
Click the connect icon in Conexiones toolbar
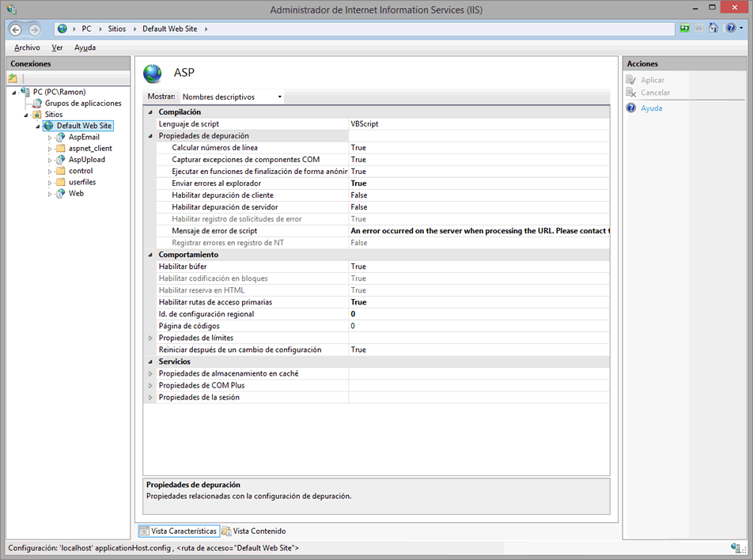click(x=13, y=78)
